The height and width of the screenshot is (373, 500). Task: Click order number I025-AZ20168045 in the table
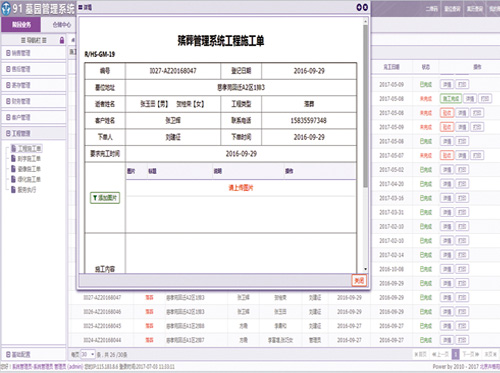102,326
